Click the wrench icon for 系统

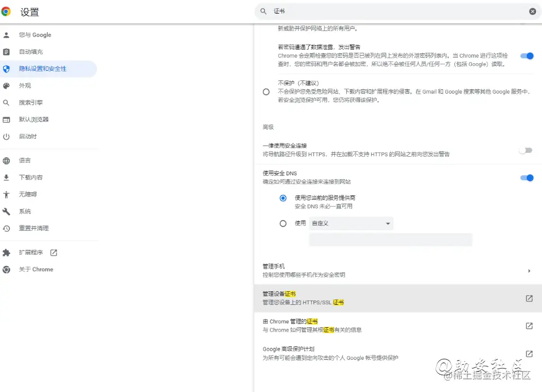[6, 211]
